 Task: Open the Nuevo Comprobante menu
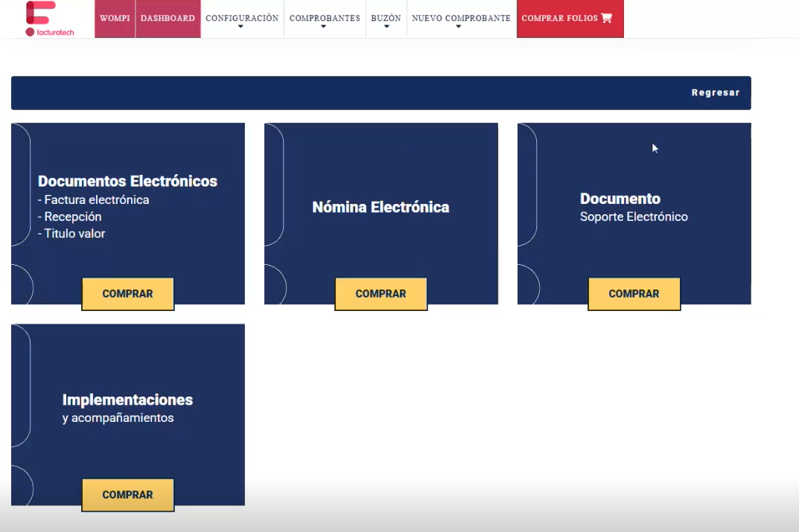460,19
